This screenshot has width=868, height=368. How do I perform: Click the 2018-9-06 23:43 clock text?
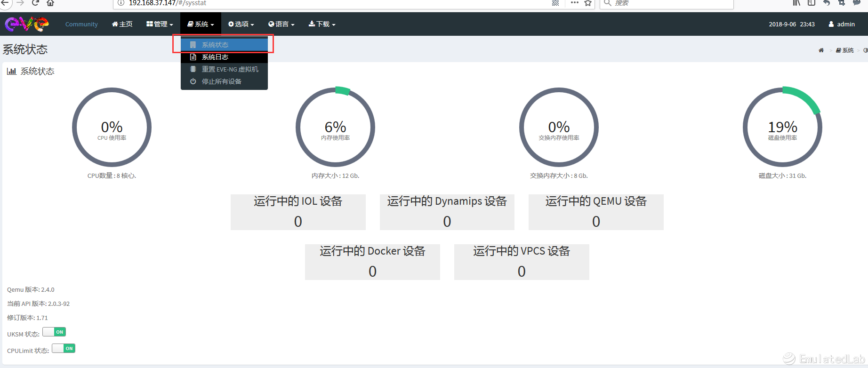792,24
